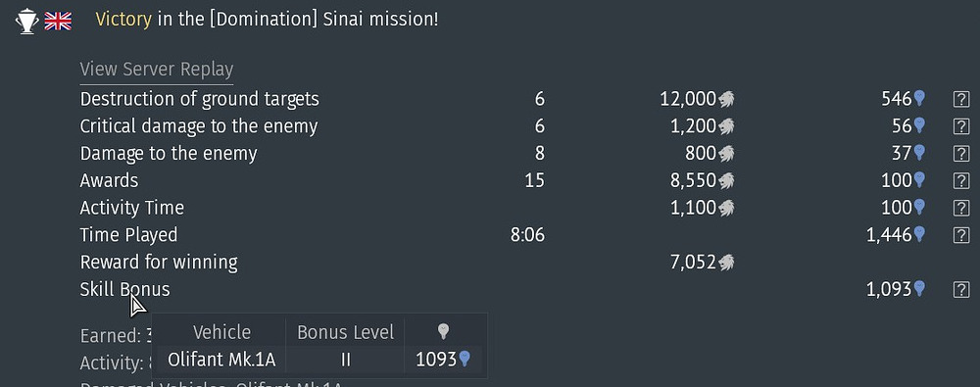Click the Olifant Mk.1A vehicle cell
This screenshot has height=387, width=980.
click(x=221, y=360)
